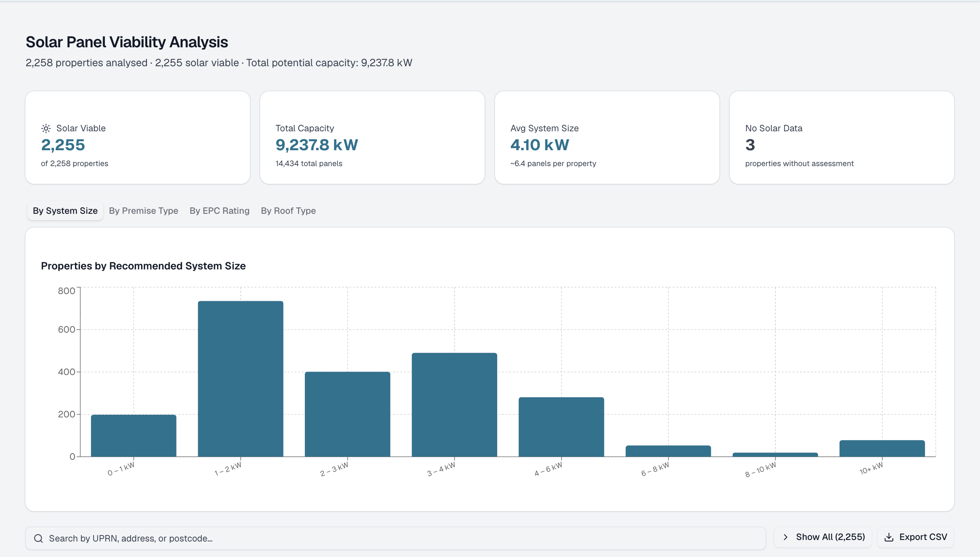Select the 0–1 kW chart bar
This screenshot has height=557, width=980.
pyautogui.click(x=134, y=436)
